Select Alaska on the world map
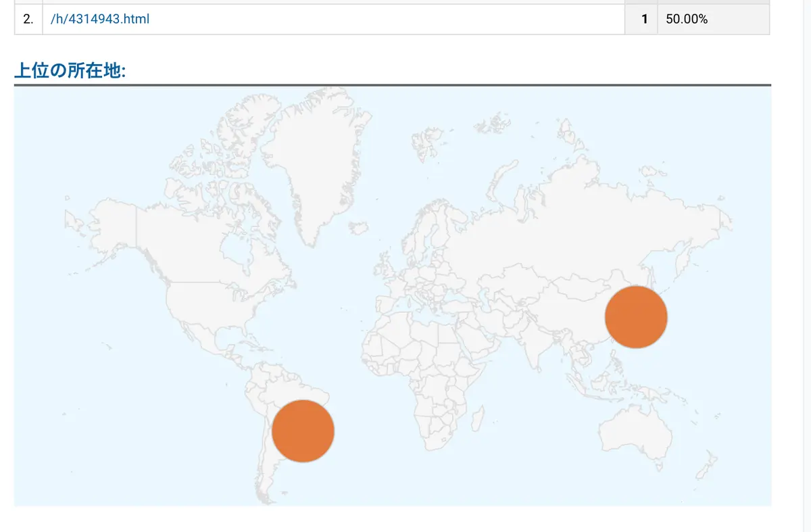 [x=108, y=223]
